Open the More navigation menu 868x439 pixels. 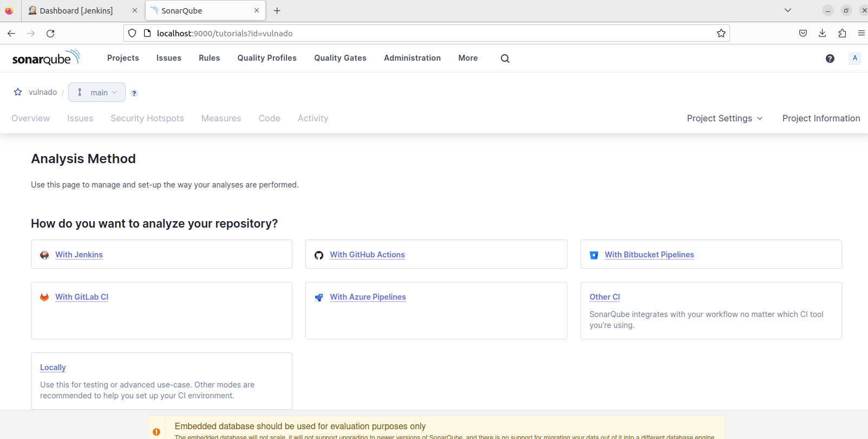pos(468,58)
